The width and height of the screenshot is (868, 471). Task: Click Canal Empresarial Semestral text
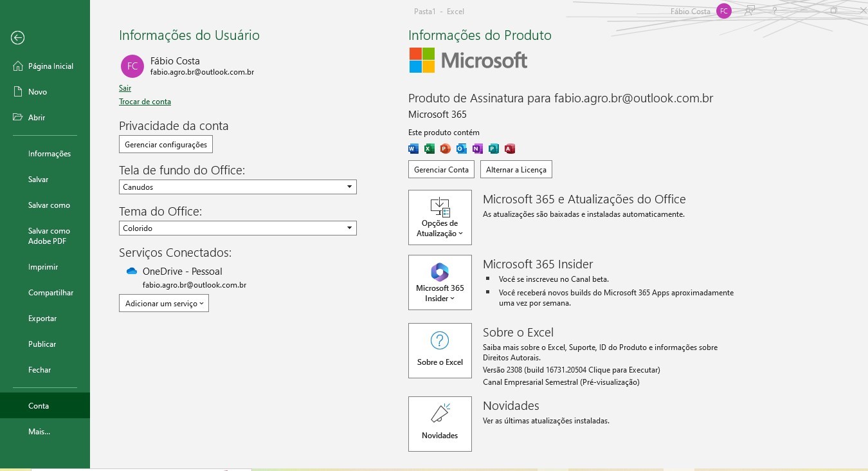(561, 382)
